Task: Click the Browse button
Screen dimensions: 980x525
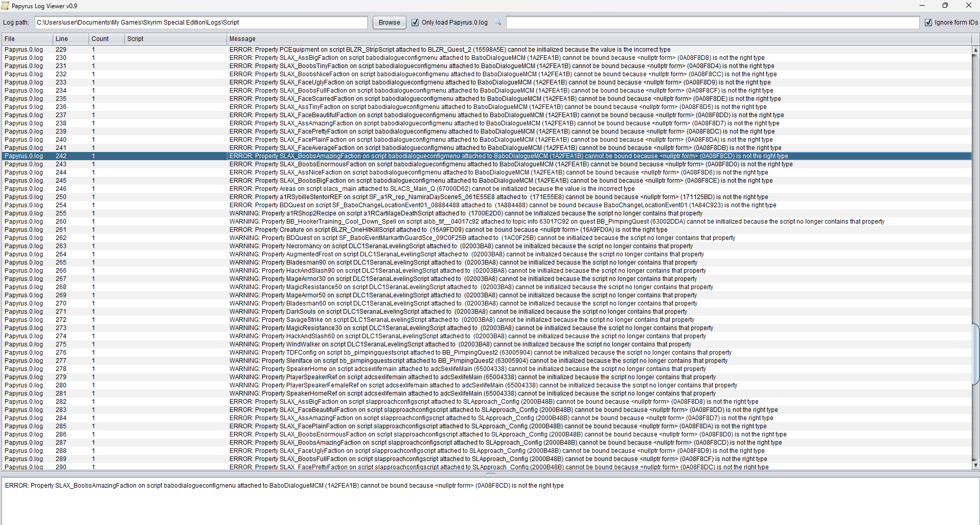Action: pos(389,23)
